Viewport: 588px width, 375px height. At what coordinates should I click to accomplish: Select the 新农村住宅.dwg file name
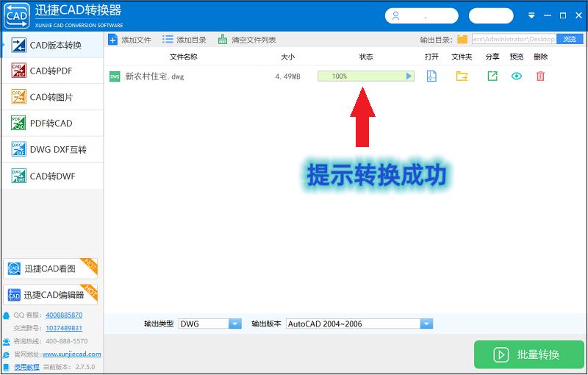pos(154,76)
